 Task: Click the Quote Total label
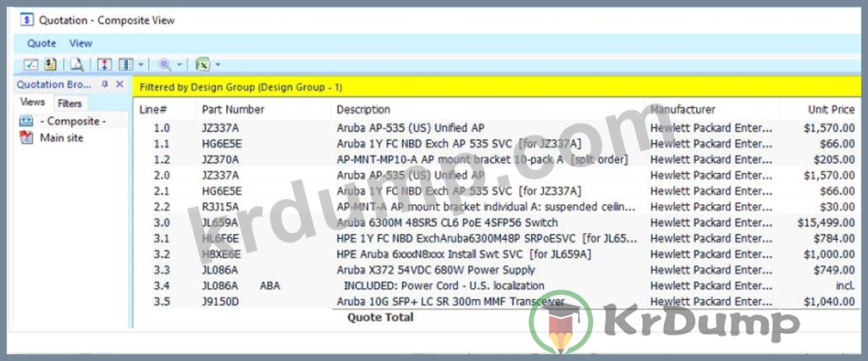tap(379, 317)
